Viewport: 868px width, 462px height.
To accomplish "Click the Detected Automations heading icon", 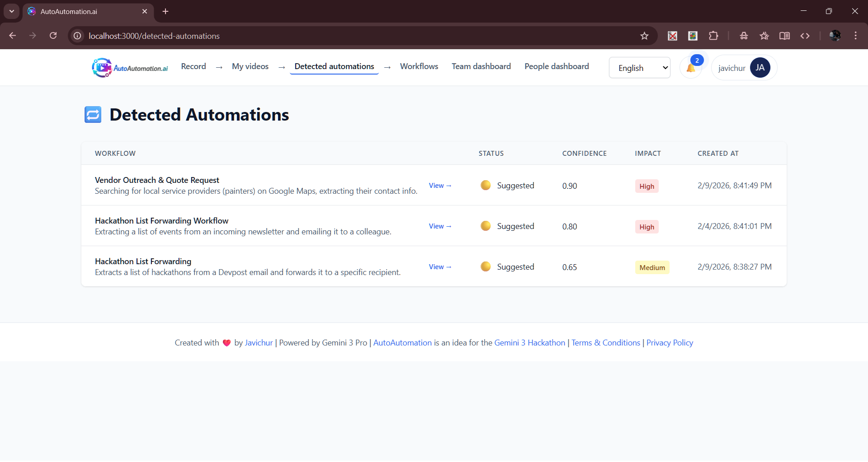I will (x=93, y=115).
